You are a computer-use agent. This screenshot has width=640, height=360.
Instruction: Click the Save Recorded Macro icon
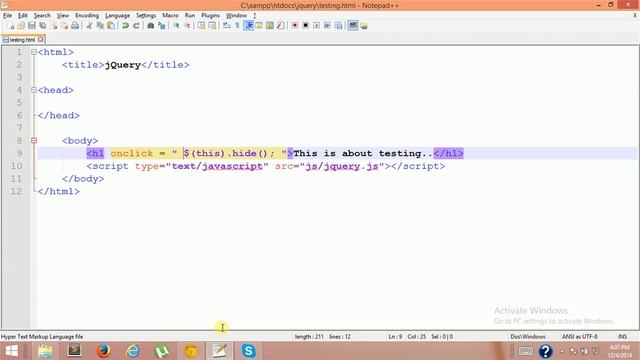[338, 26]
